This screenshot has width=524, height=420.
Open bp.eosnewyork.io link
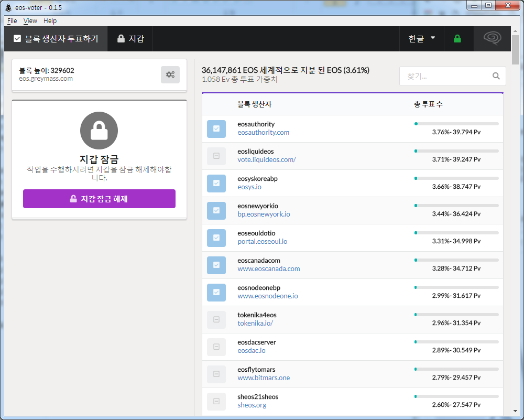264,214
